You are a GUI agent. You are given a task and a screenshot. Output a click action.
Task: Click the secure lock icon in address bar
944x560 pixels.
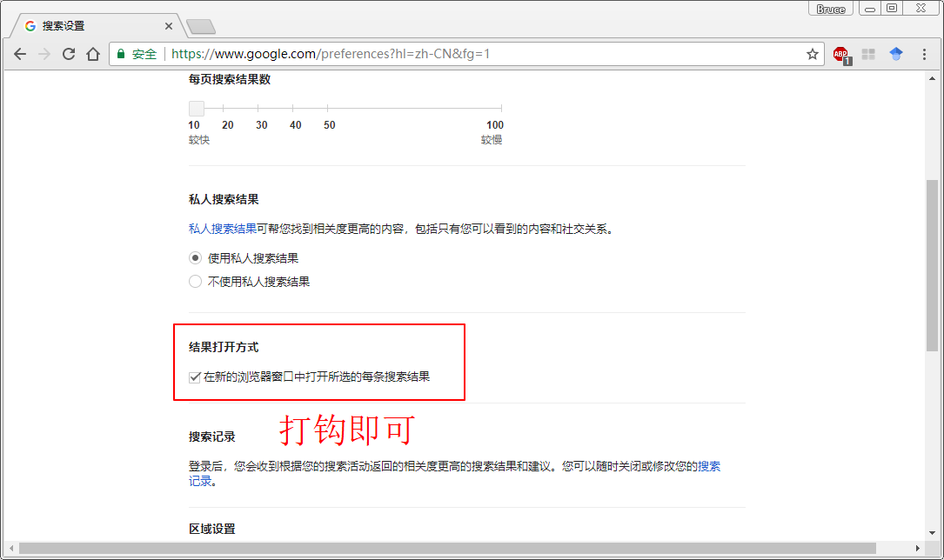(119, 54)
